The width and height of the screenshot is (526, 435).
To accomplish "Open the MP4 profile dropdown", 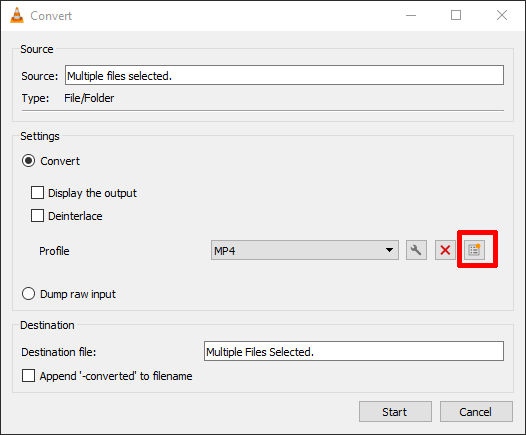I will point(305,250).
